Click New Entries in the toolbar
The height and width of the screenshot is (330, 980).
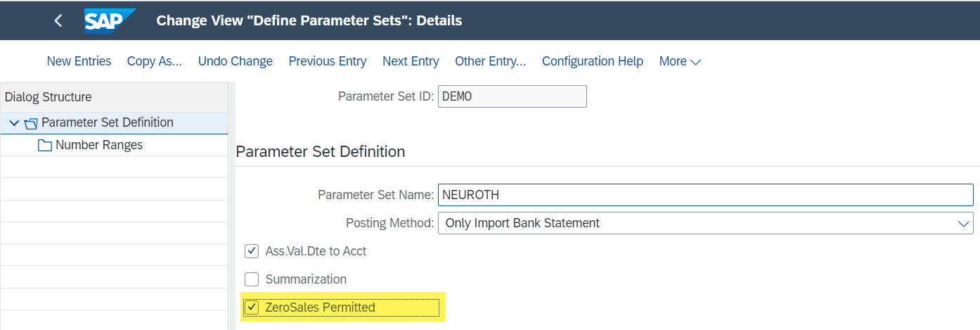pyautogui.click(x=79, y=61)
